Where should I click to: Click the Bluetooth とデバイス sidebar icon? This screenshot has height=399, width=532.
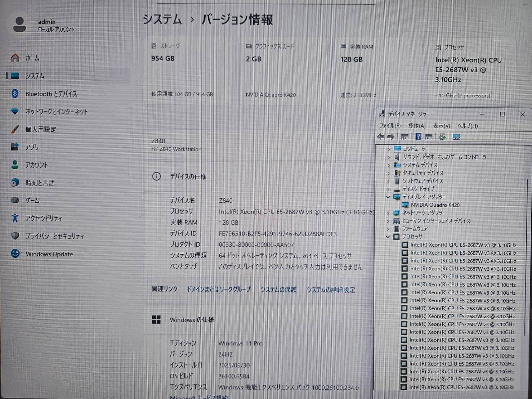(15, 94)
